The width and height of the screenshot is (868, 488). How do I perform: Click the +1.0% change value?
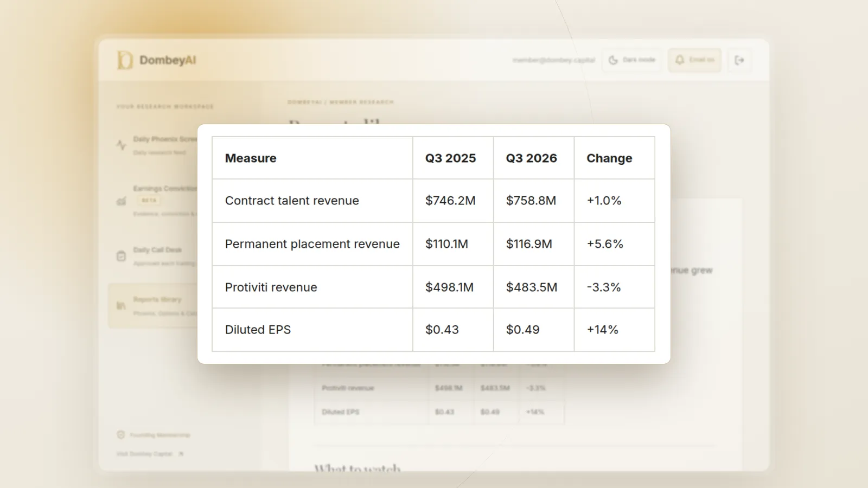[604, 201]
